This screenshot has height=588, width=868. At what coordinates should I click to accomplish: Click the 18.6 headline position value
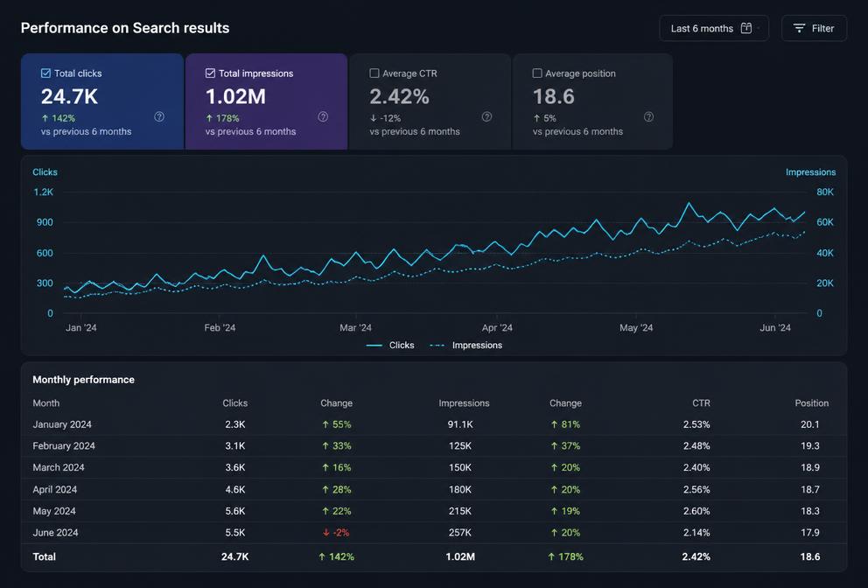point(554,97)
